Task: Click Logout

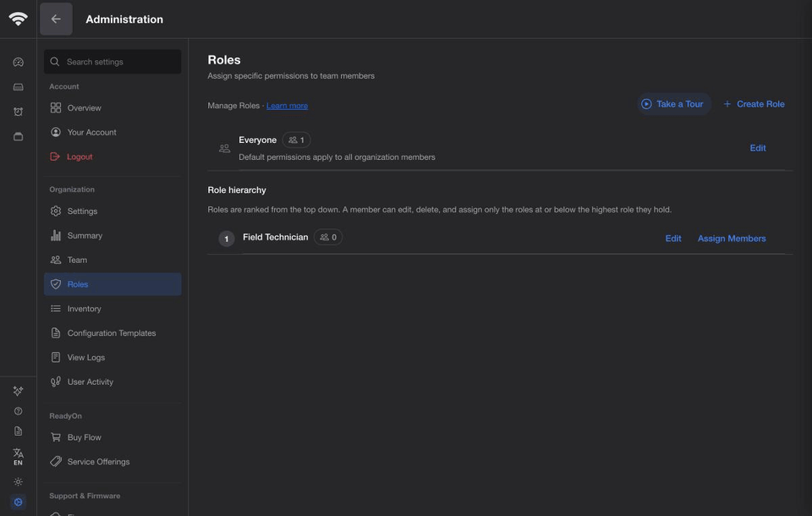Action: tap(112, 156)
